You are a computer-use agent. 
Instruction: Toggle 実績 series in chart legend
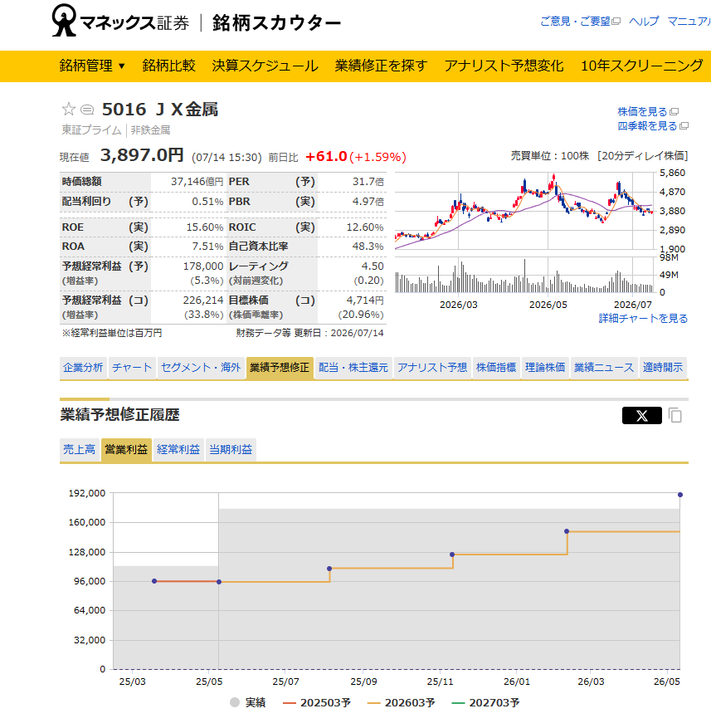pyautogui.click(x=248, y=702)
